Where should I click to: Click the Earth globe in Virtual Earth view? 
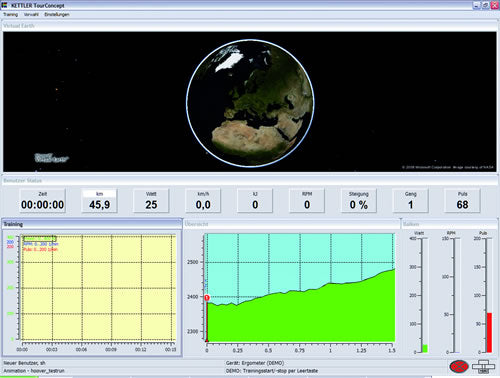point(250,103)
